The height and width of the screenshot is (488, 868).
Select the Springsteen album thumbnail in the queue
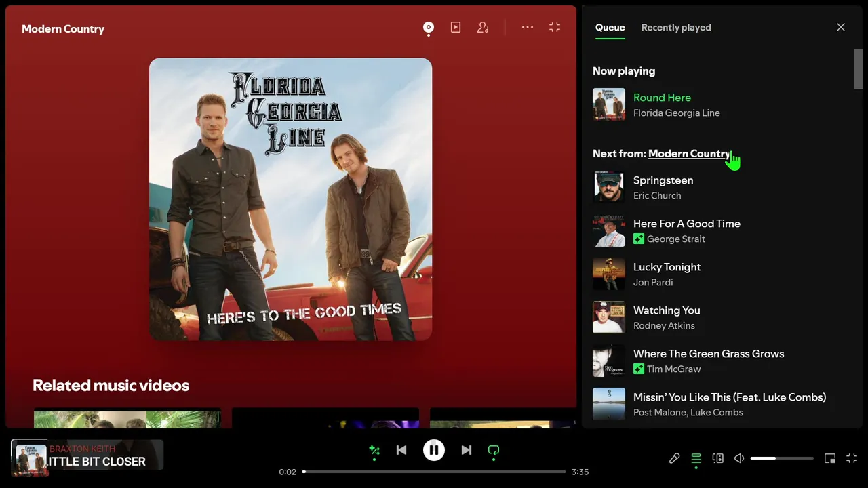609,187
